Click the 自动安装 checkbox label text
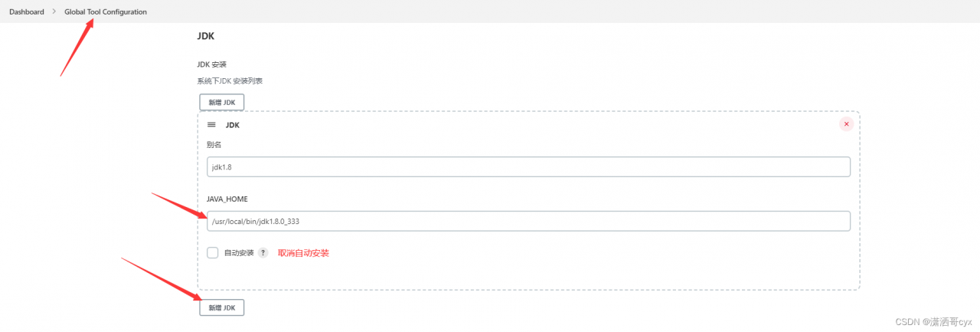980x332 pixels. pyautogui.click(x=238, y=253)
